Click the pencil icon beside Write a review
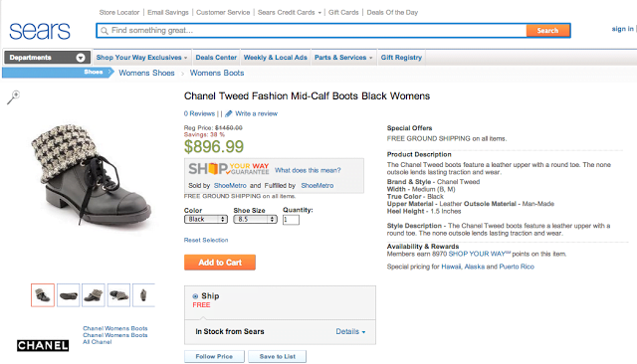Image resolution: width=637 pixels, height=364 pixels. click(x=229, y=113)
